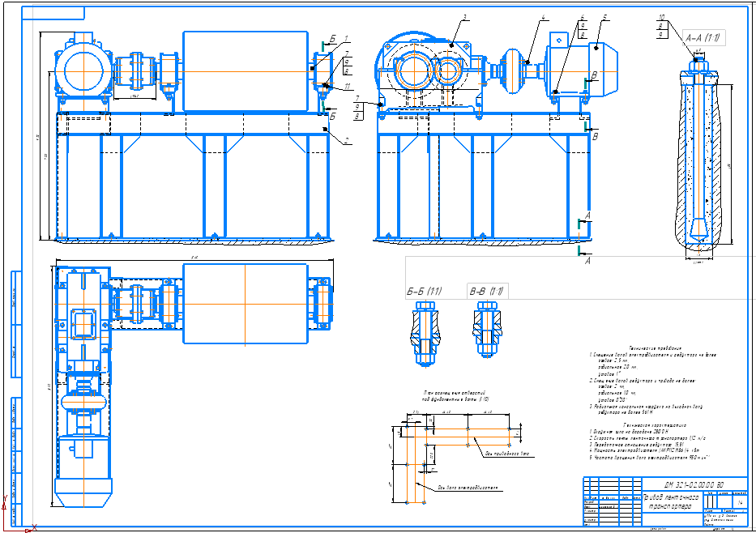
Task: Click callout number 2 on the frame
Action: [x=346, y=141]
